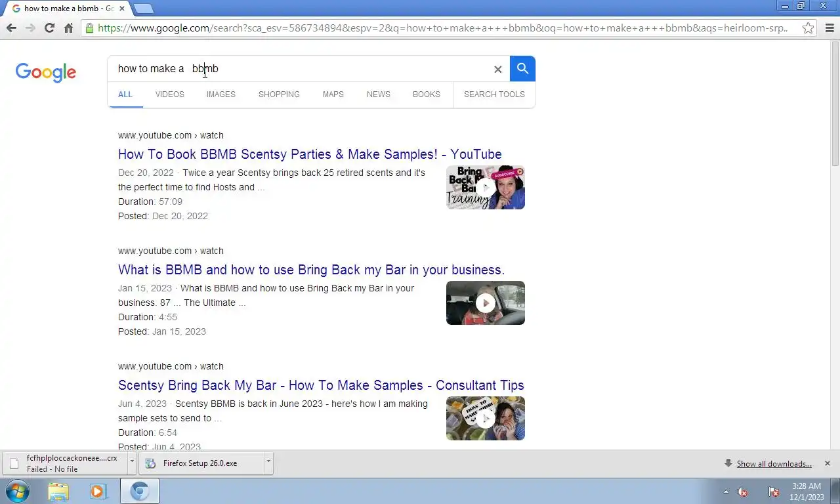Click the Firefox Setup 26.0.exe file icon
This screenshot has height=504, width=840.
tap(151, 463)
